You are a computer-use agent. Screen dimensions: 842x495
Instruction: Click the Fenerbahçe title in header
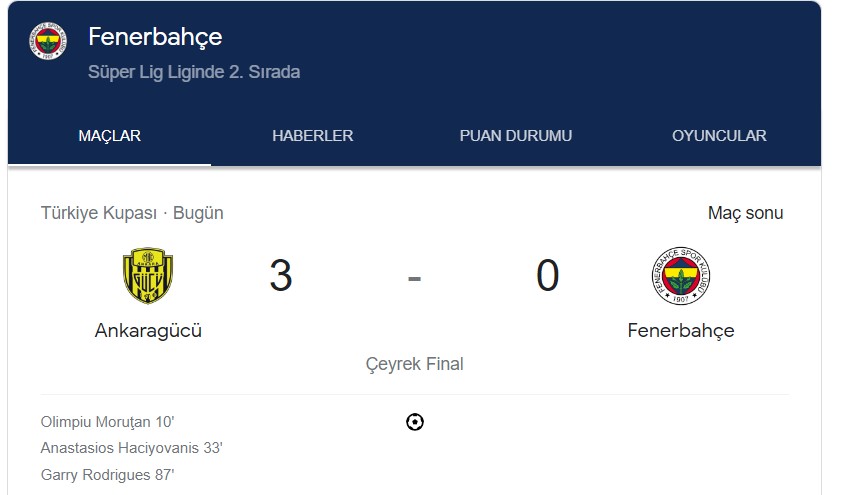(155, 37)
